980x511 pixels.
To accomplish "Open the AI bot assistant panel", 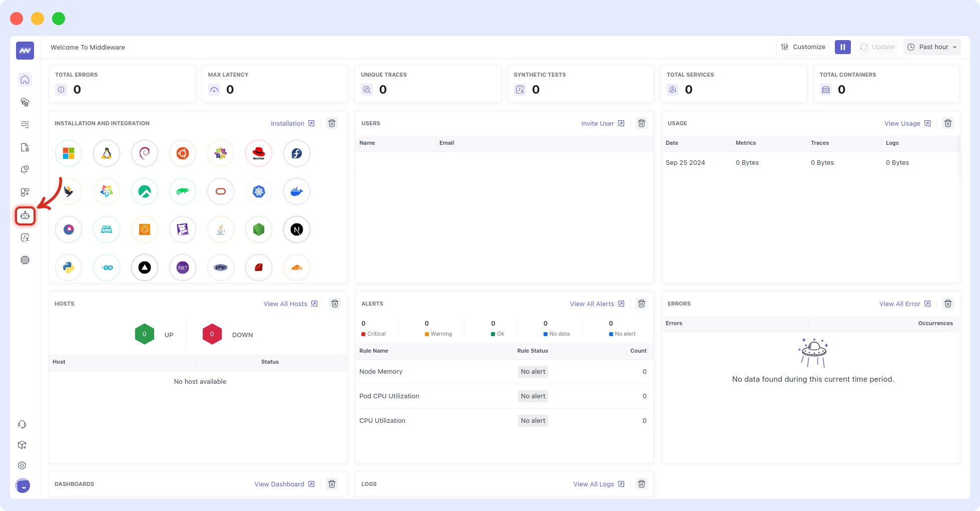I will [25, 215].
